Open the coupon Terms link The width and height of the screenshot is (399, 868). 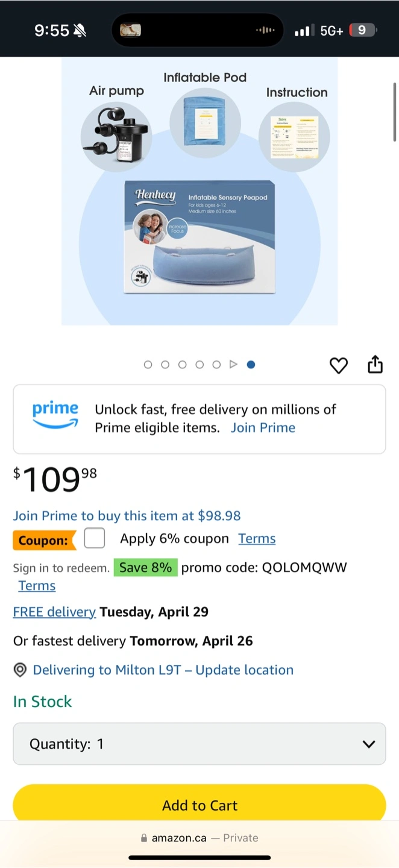click(x=257, y=539)
